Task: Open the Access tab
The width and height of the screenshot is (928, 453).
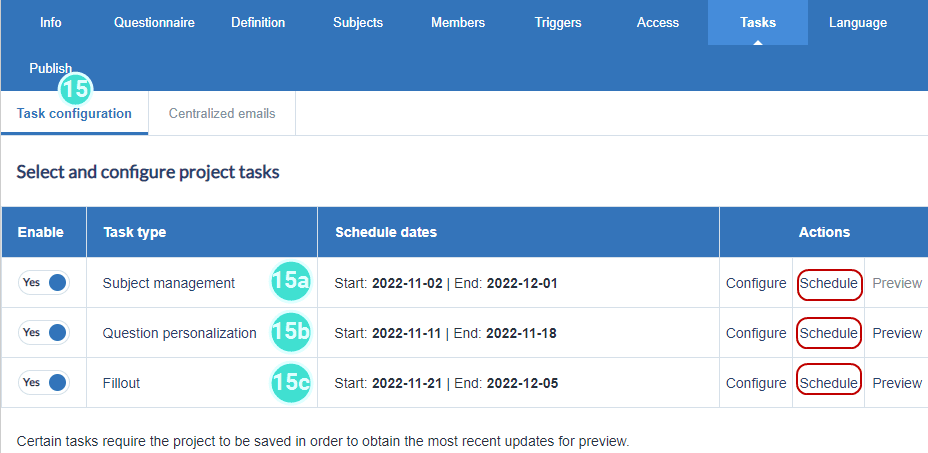Action: pos(658,23)
